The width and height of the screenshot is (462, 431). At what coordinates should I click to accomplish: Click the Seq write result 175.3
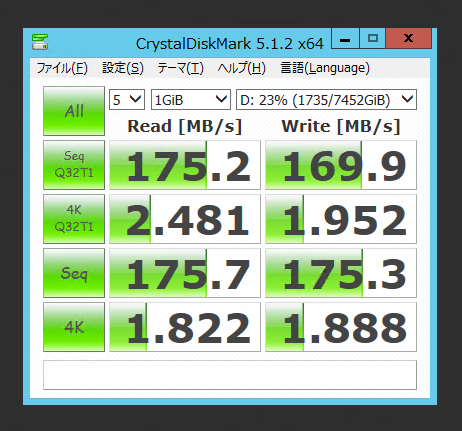[x=341, y=273]
